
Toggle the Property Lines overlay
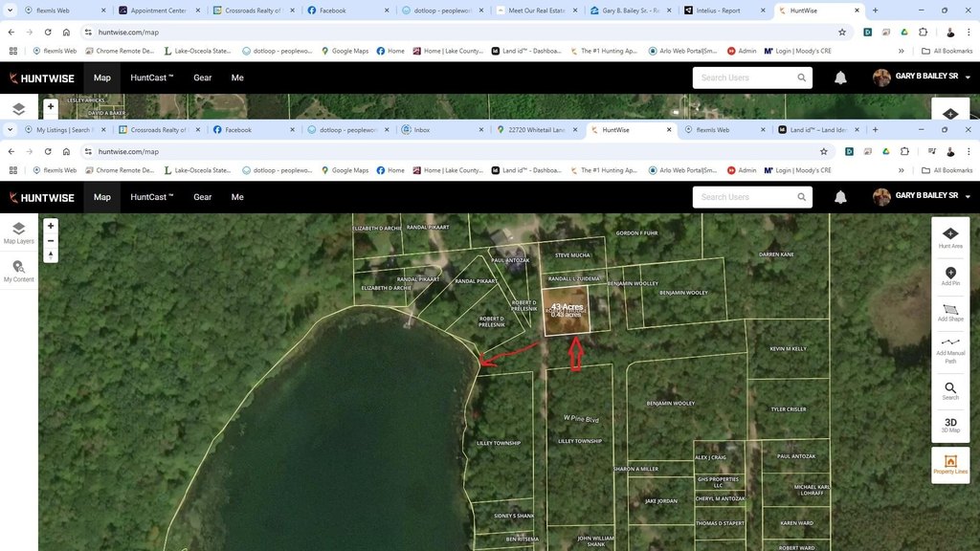click(949, 465)
